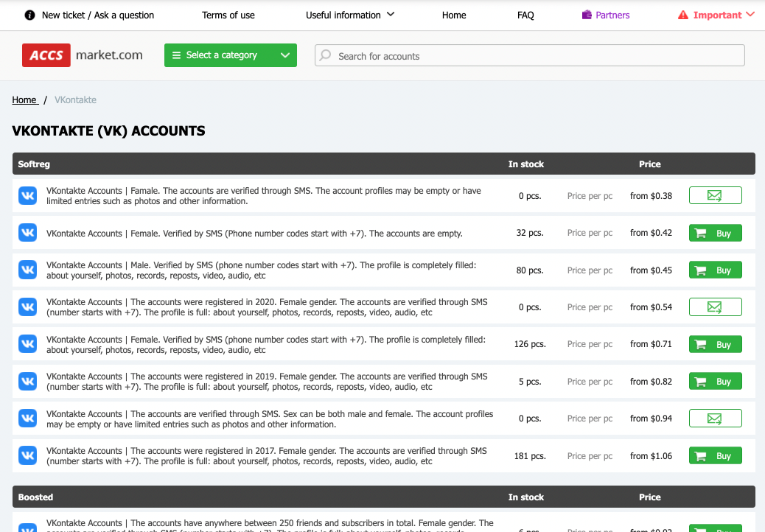Click VK icon of $0.94 male and female listing

[28, 419]
